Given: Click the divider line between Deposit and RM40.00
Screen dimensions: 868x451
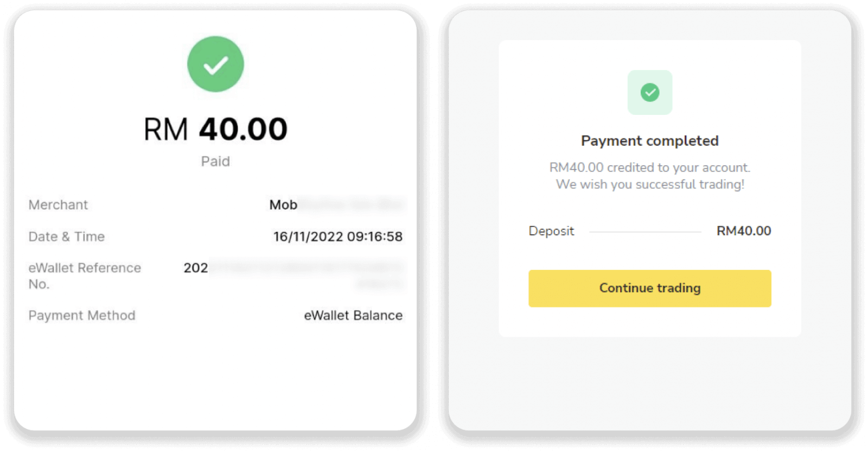Looking at the screenshot, I should point(645,232).
